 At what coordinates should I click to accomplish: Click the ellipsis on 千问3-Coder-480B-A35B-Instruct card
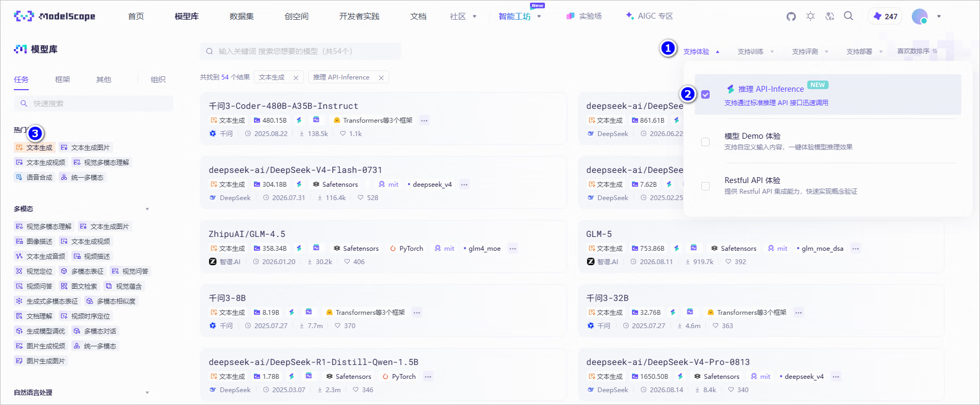[424, 121]
